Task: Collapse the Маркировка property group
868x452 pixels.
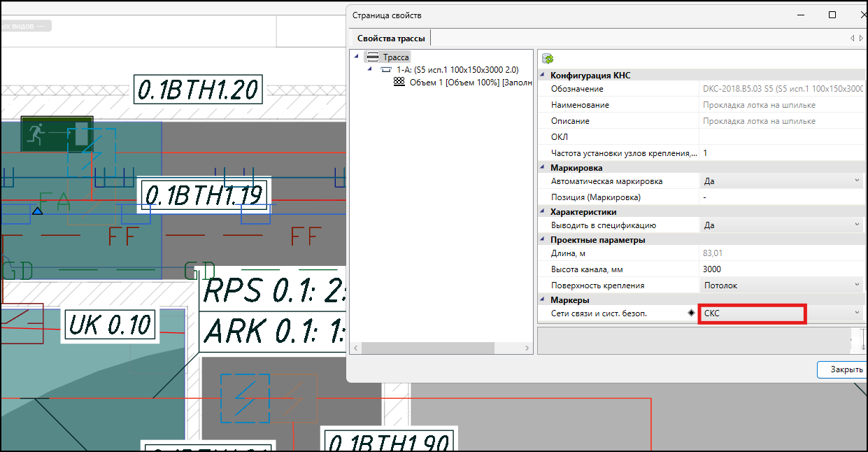Action: click(x=543, y=167)
